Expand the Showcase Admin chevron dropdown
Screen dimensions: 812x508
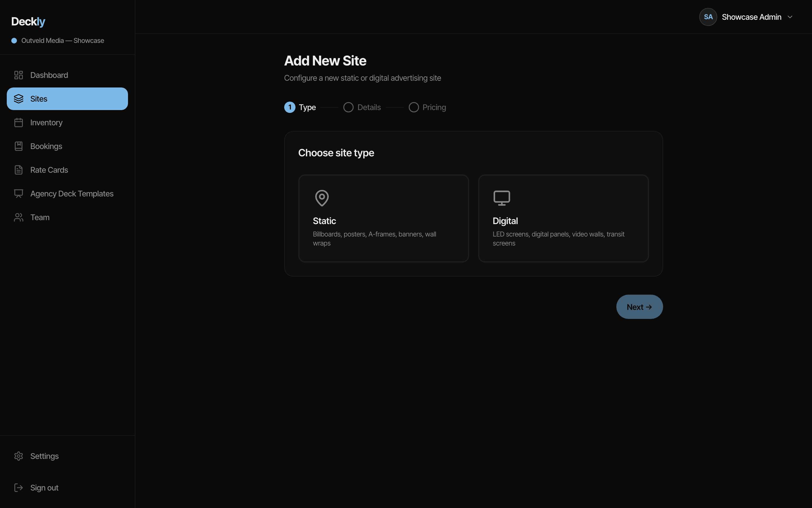pyautogui.click(x=790, y=17)
